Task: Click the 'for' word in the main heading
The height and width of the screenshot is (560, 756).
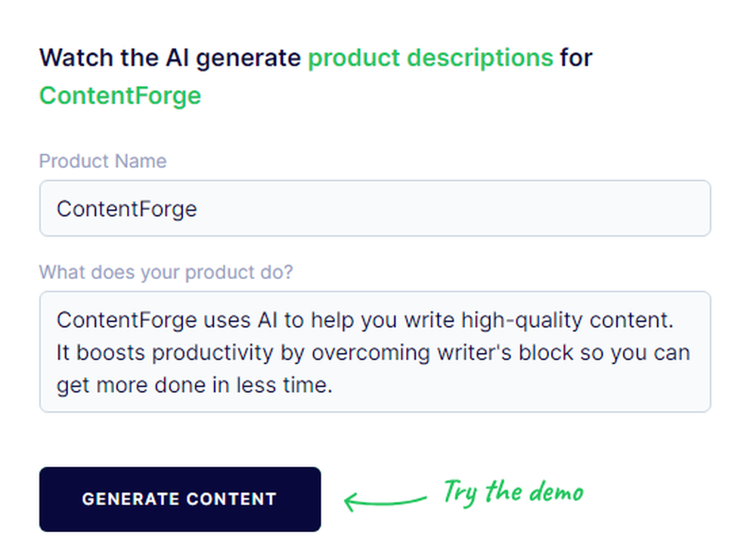Action: (x=578, y=57)
